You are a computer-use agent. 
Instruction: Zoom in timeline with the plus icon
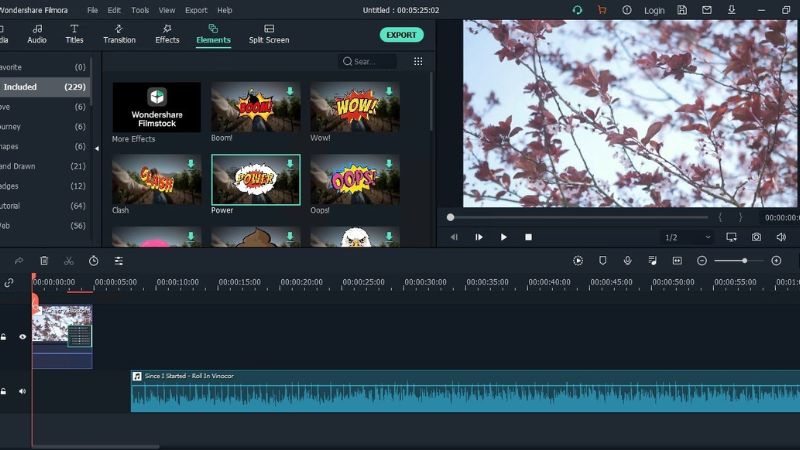pos(776,261)
